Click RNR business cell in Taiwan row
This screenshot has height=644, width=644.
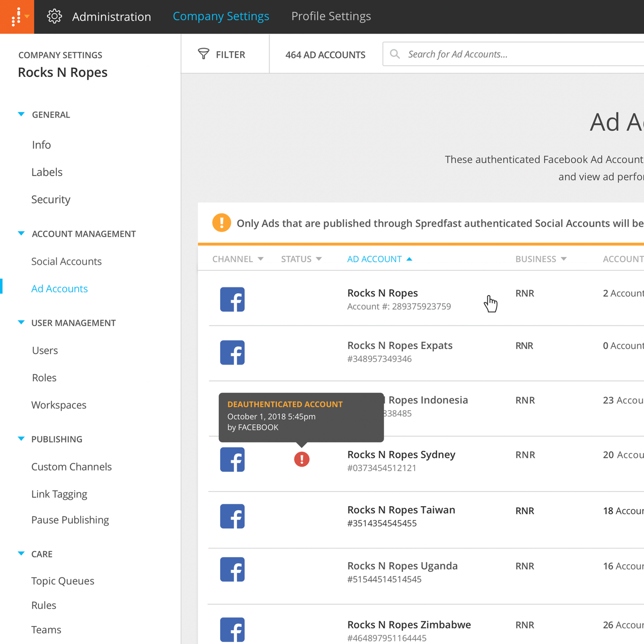coord(525,511)
